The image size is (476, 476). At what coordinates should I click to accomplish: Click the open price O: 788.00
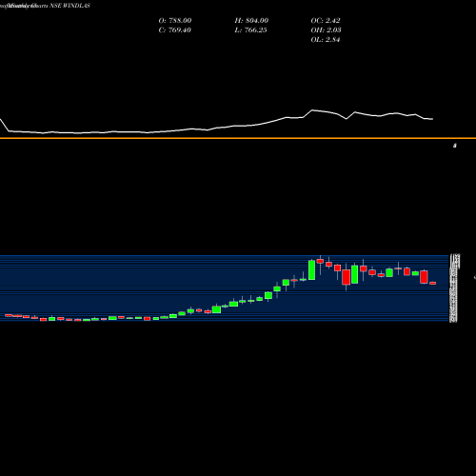(175, 21)
